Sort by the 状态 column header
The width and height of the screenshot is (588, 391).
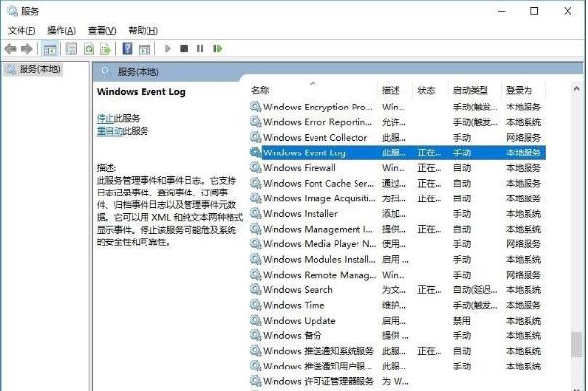[x=431, y=90]
